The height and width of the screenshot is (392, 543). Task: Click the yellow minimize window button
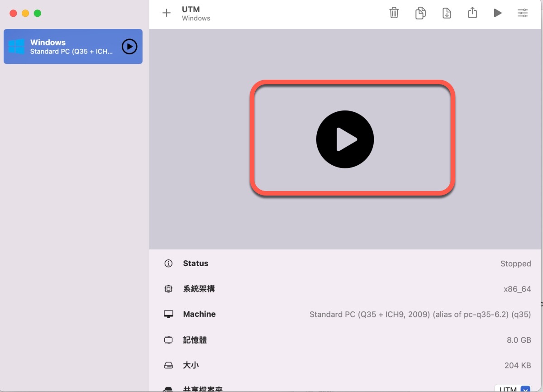coord(25,13)
